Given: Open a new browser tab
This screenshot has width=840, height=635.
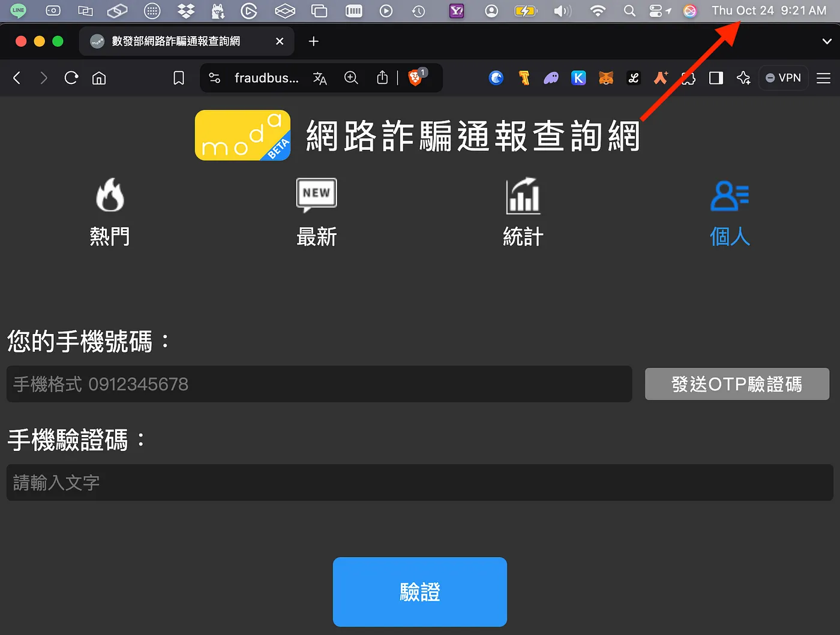Looking at the screenshot, I should (x=313, y=41).
